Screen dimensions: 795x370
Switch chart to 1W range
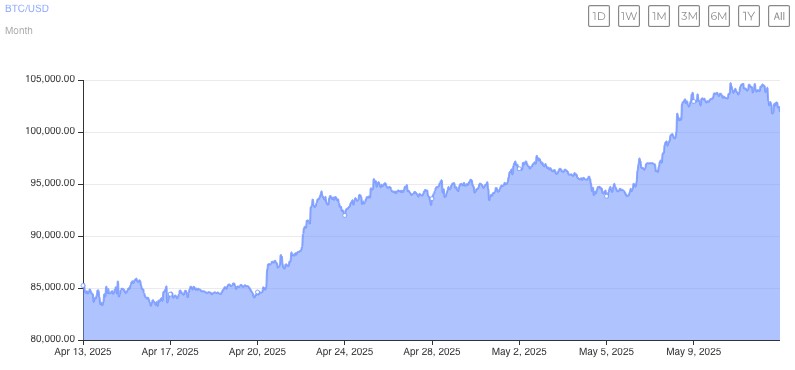(x=629, y=16)
